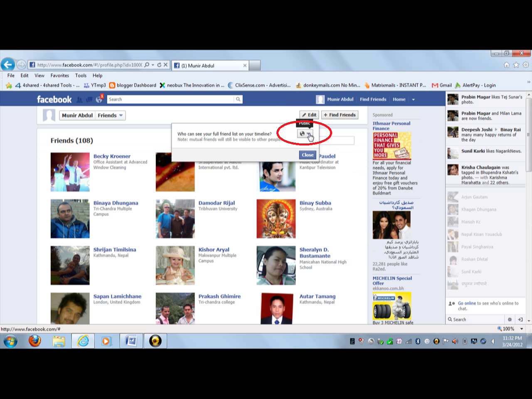Click Go online to chat link
The image size is (532, 399).
(467, 303)
